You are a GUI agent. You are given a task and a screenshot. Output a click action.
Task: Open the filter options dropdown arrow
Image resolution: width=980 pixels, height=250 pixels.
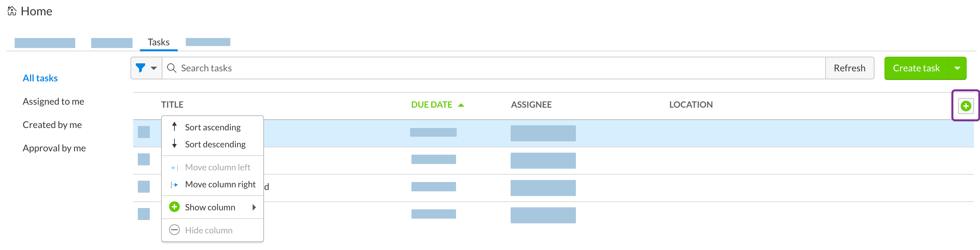(x=154, y=68)
